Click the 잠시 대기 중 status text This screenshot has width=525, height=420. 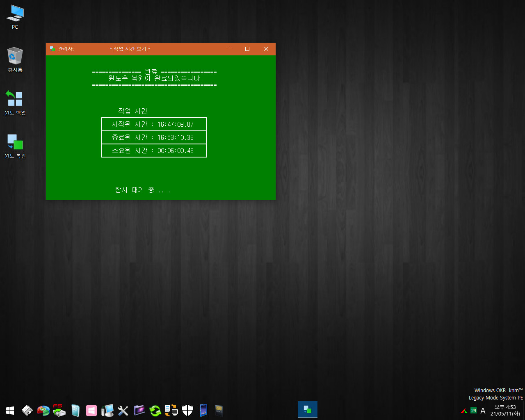coord(142,190)
